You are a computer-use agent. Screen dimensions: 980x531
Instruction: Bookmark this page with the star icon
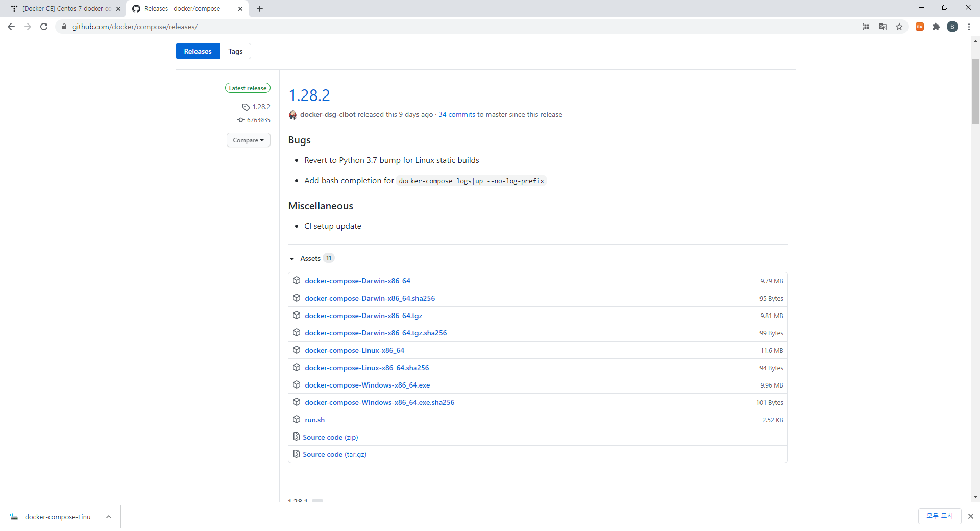point(899,27)
